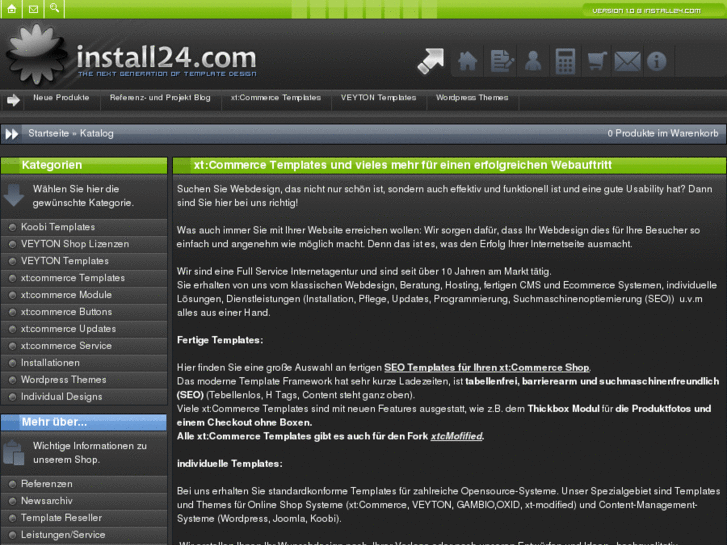
Task: Click the install24.com logo text
Action: coord(166,58)
